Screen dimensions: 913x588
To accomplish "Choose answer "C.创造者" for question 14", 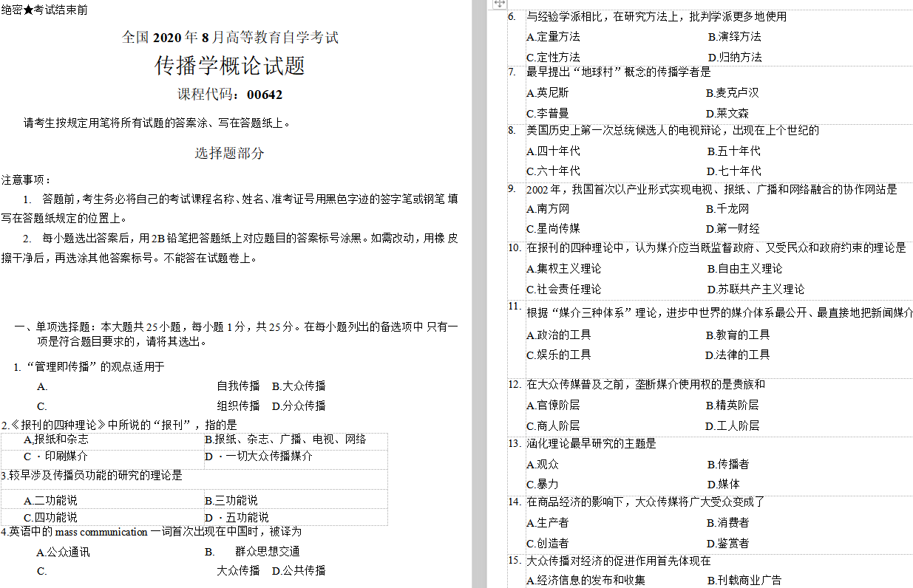I will coord(548,544).
